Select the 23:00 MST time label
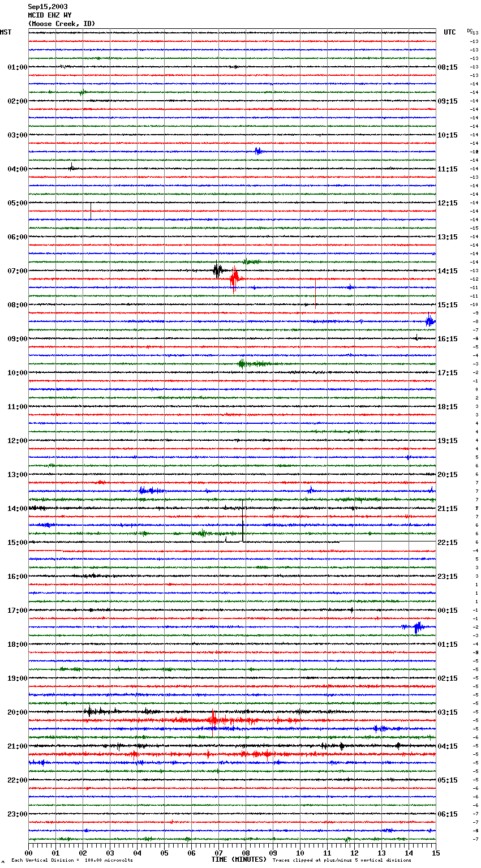Viewport: 481px width, 868px height. click(x=18, y=814)
